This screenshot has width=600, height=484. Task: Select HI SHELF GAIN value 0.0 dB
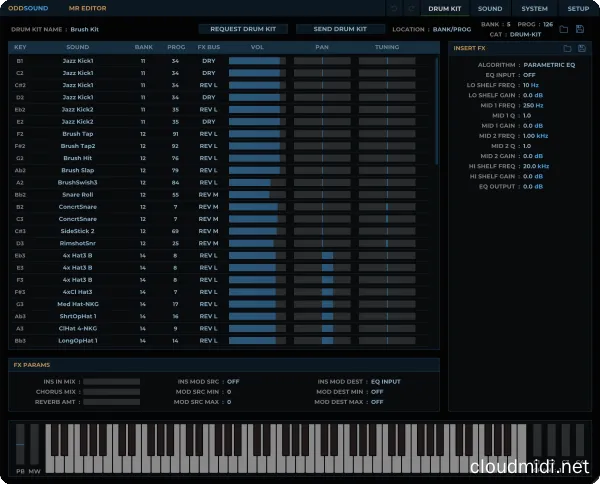pos(533,176)
